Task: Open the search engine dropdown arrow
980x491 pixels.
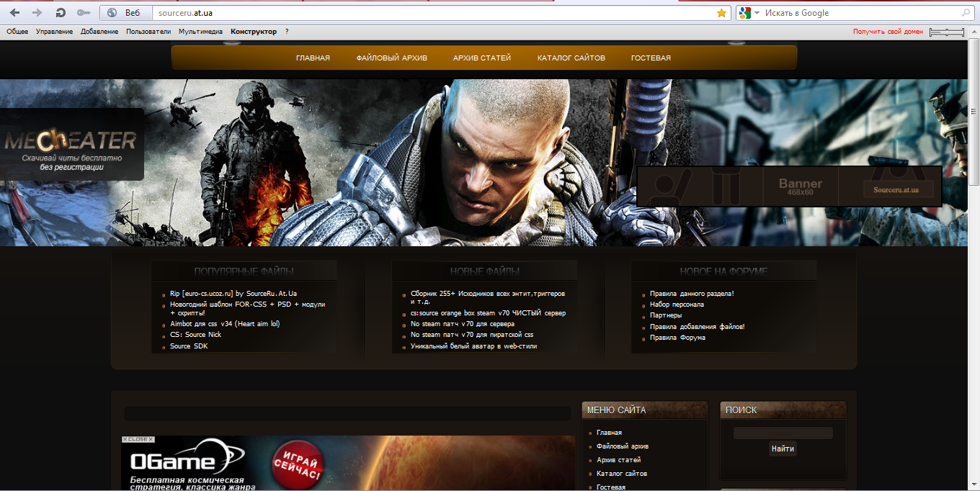Action: pyautogui.click(x=757, y=13)
